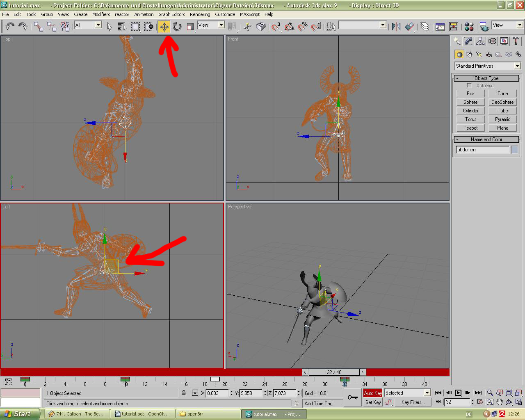Click the Undo arrow icon
The height and width of the screenshot is (420, 525).
click(x=10, y=27)
